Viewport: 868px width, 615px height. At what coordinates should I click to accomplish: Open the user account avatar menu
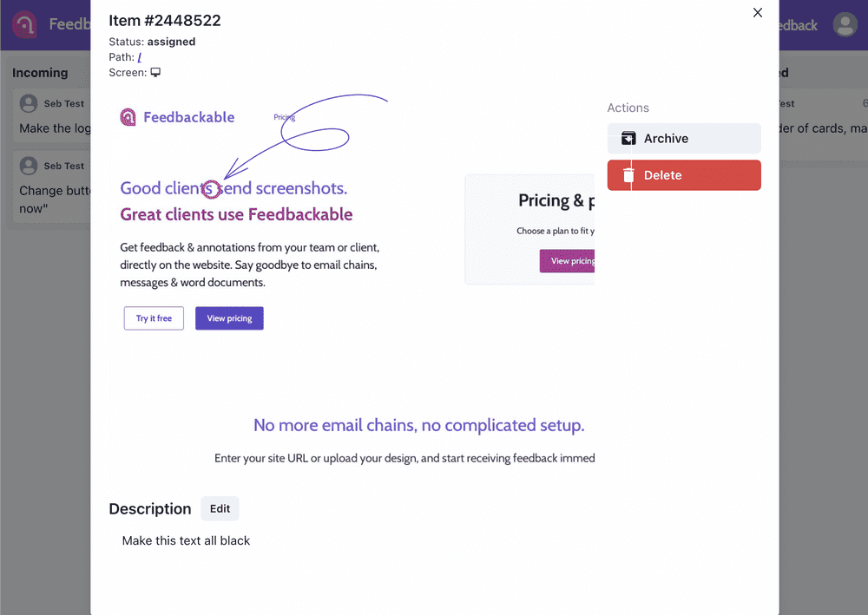point(845,24)
